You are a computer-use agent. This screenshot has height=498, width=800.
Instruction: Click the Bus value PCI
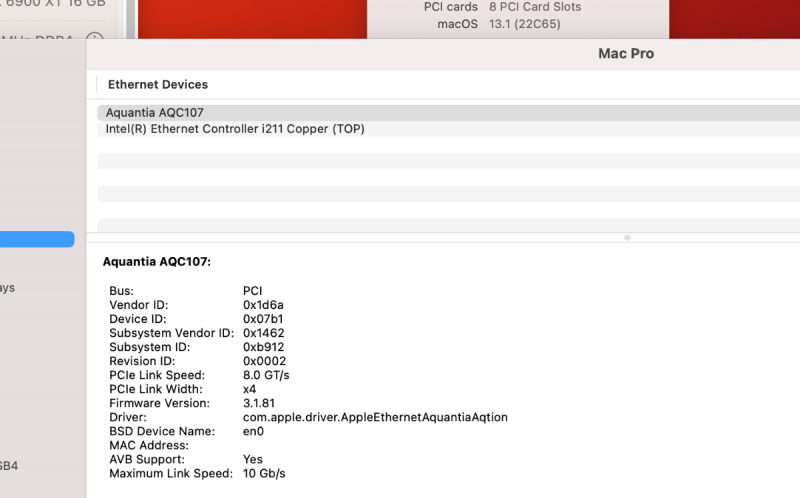coord(253,291)
